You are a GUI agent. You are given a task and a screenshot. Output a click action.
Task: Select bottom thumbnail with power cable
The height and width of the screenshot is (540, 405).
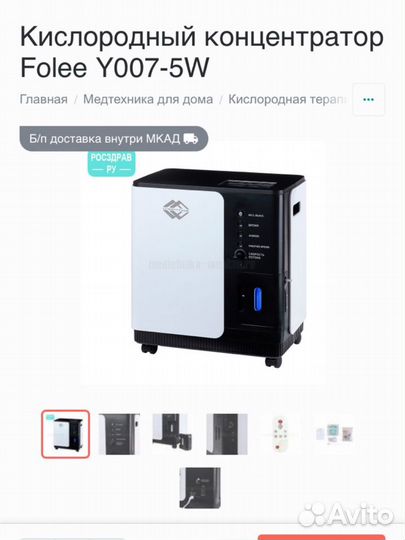click(200, 488)
